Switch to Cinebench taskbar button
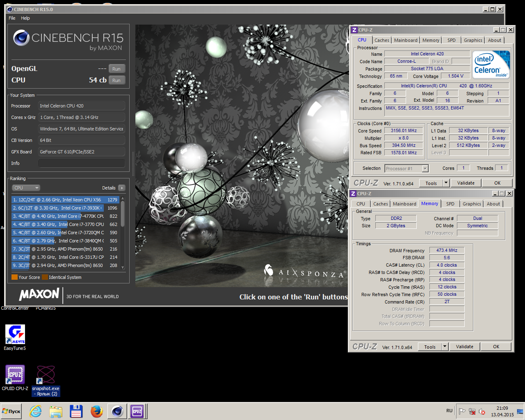This screenshot has height=420, width=525. pyautogui.click(x=117, y=411)
